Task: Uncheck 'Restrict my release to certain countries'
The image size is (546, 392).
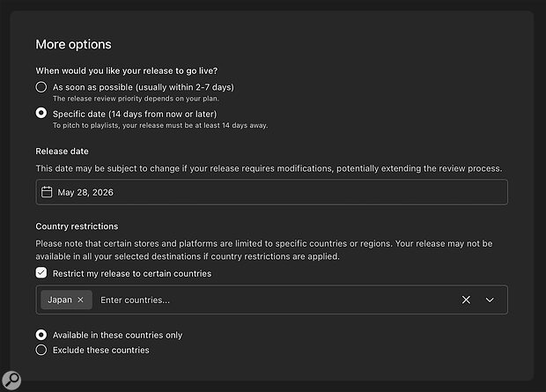Action: (41, 273)
